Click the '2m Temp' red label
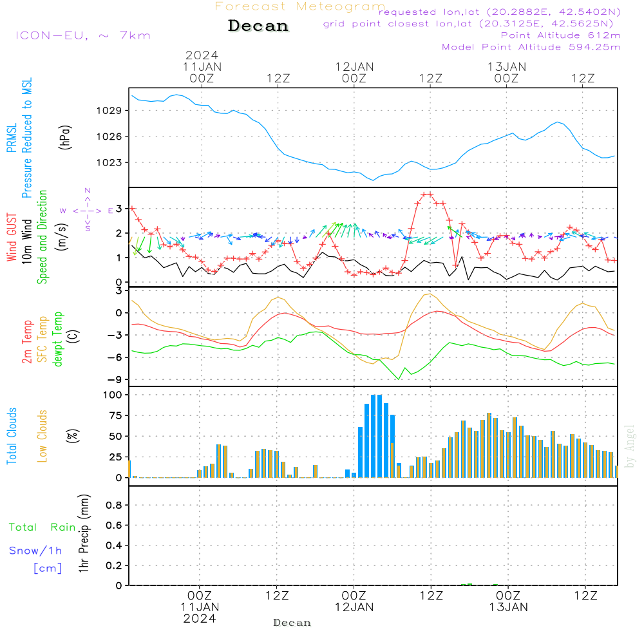 click(x=26, y=342)
